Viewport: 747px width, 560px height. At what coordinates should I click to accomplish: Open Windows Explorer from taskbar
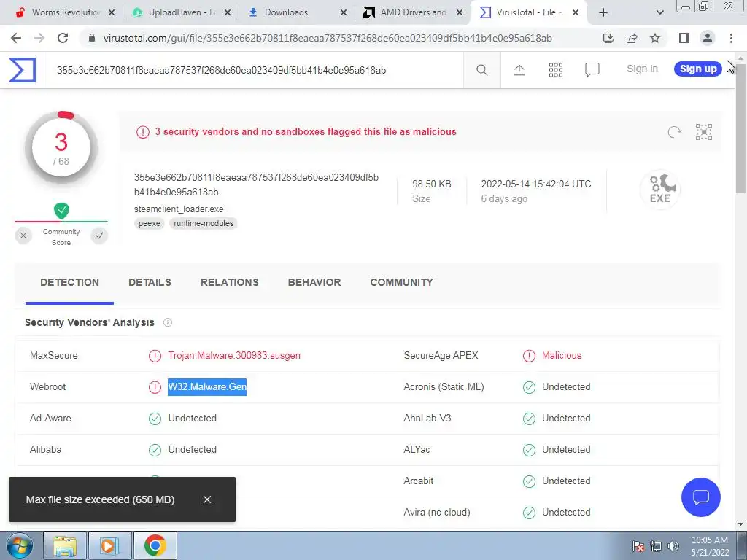click(x=65, y=545)
